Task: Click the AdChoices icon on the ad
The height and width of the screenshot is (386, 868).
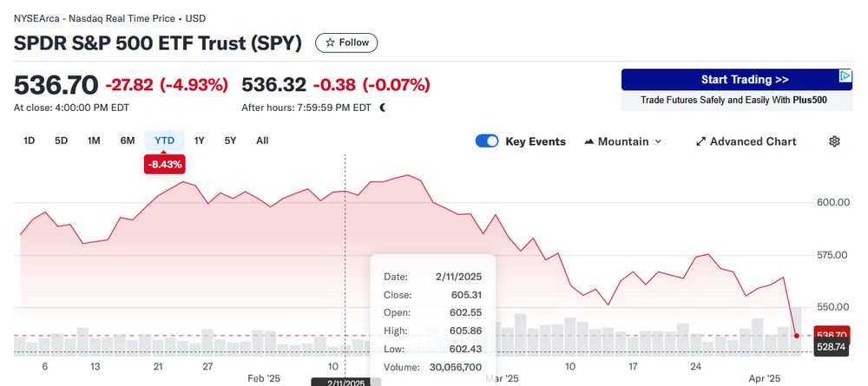Action: [845, 76]
